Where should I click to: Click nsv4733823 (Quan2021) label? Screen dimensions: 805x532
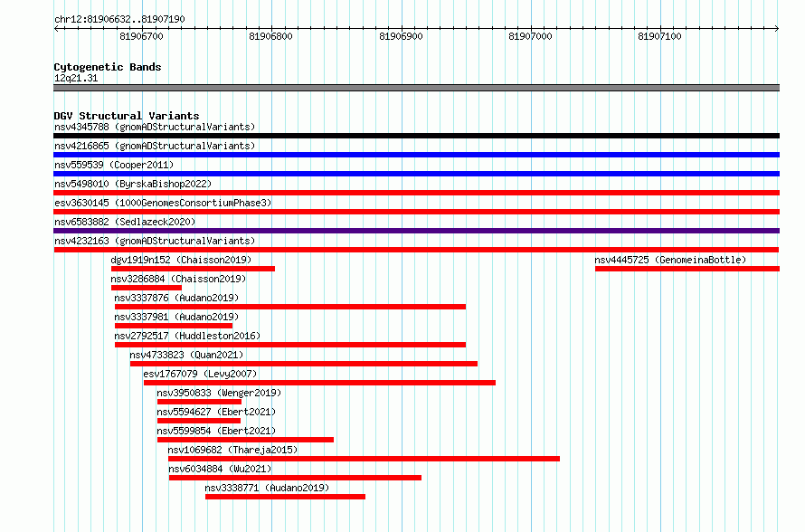[x=186, y=355]
